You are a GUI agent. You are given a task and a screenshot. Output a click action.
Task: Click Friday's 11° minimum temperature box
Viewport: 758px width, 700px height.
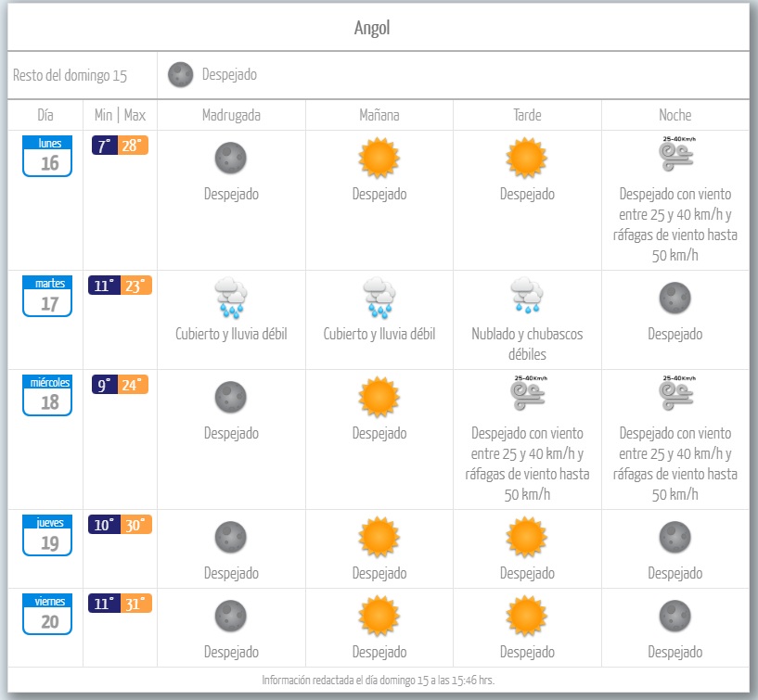(x=103, y=604)
